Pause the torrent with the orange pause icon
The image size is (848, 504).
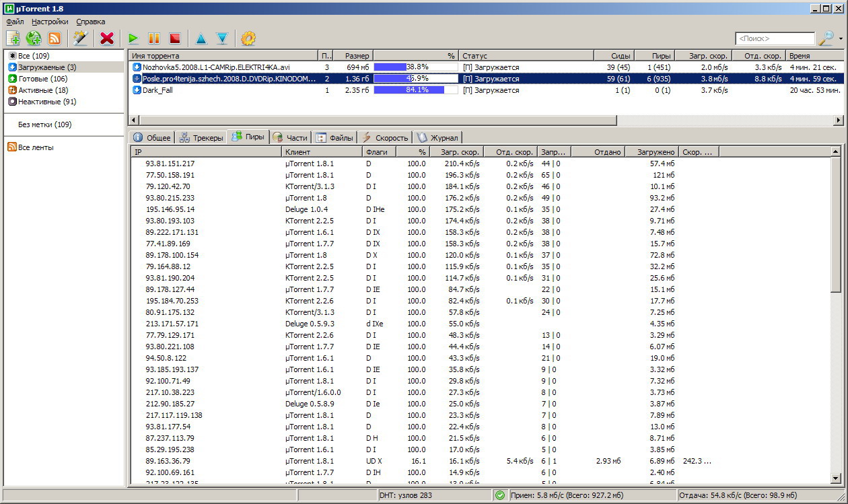pos(153,38)
